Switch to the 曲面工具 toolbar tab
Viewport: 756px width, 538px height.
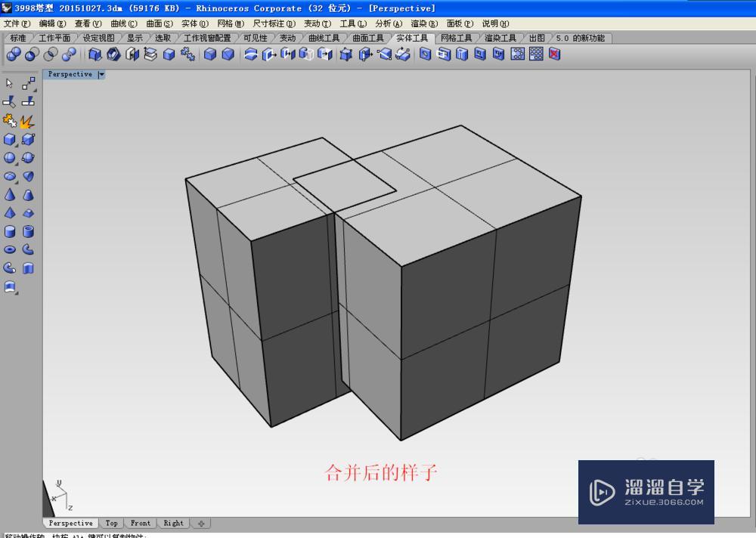pos(368,38)
